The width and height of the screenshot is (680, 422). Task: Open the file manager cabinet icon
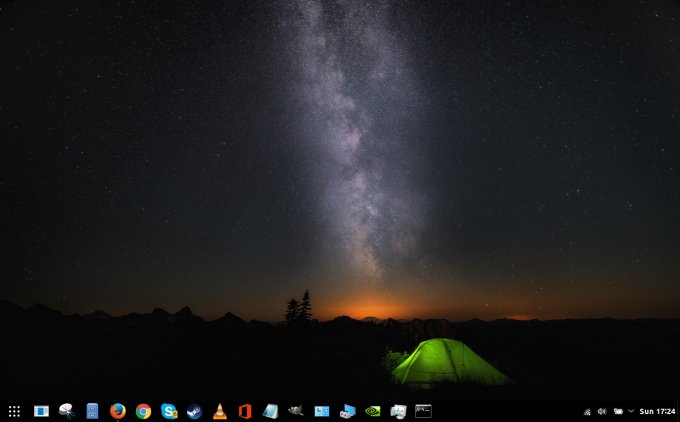coord(92,411)
